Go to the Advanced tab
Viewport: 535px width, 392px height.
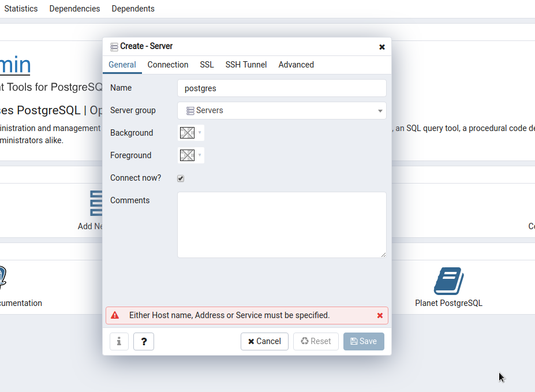[296, 65]
